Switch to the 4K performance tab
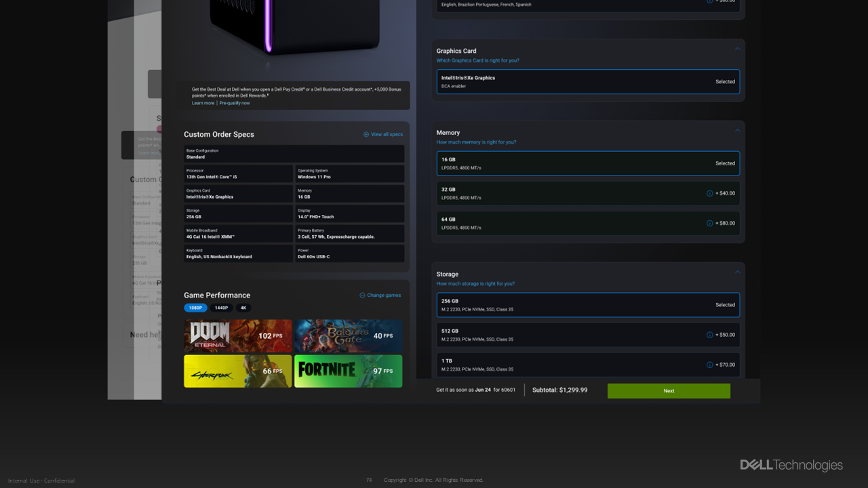This screenshot has width=868, height=488. click(243, 308)
